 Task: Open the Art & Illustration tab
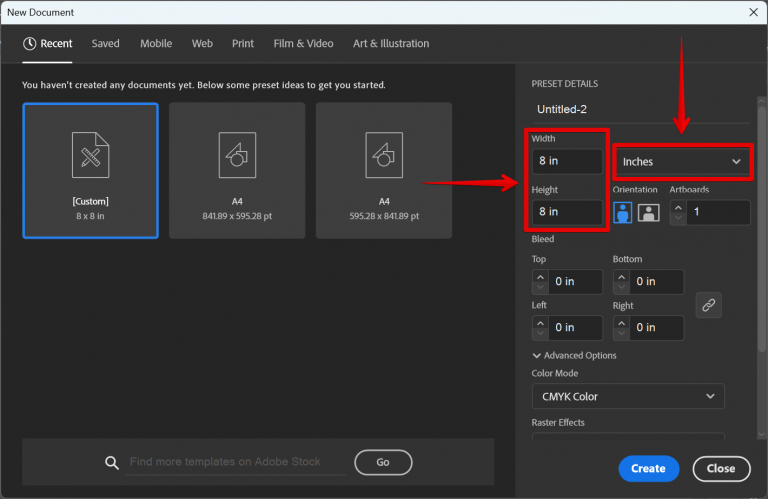click(391, 44)
